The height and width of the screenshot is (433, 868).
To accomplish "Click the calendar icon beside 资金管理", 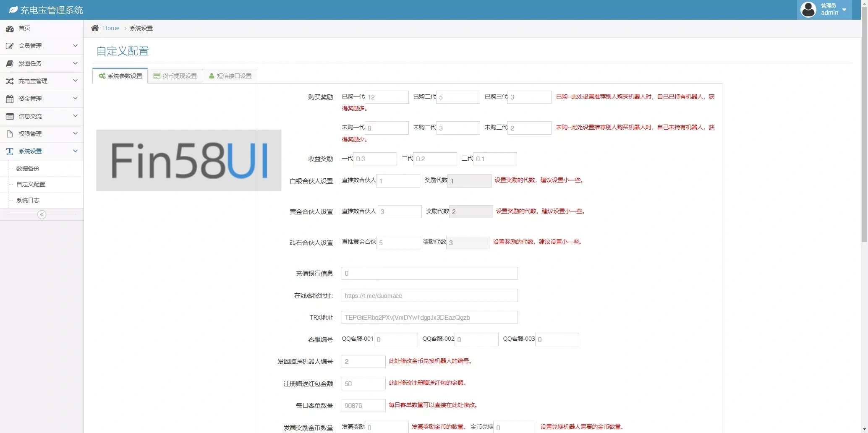I will [10, 99].
